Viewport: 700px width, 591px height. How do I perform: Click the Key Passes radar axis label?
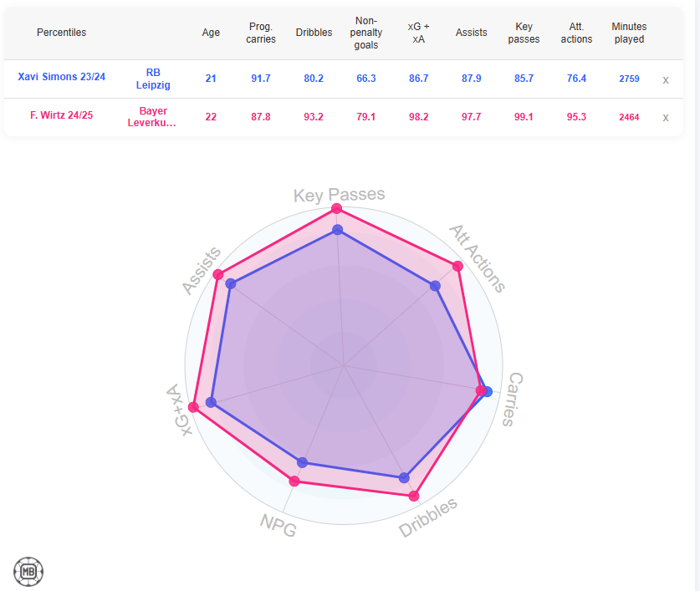point(339,195)
